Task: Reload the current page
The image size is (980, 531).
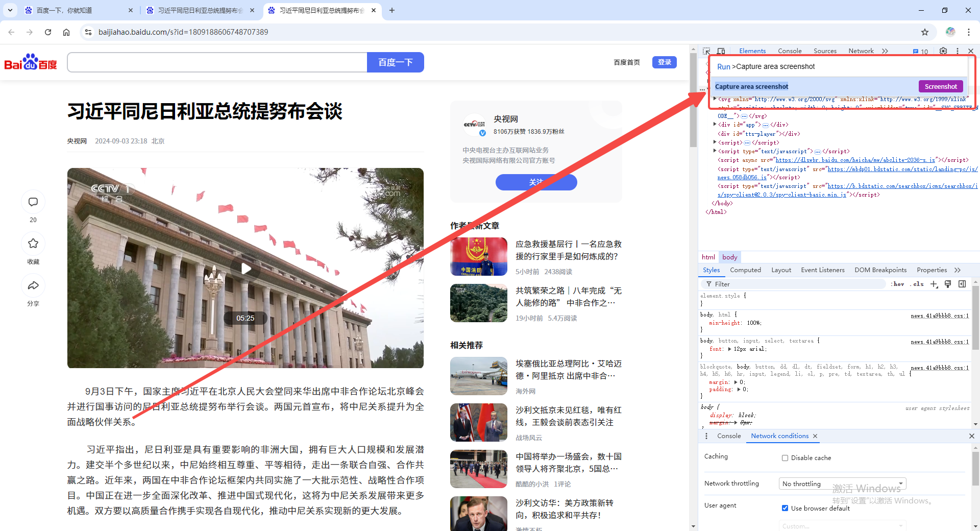Action: point(48,32)
